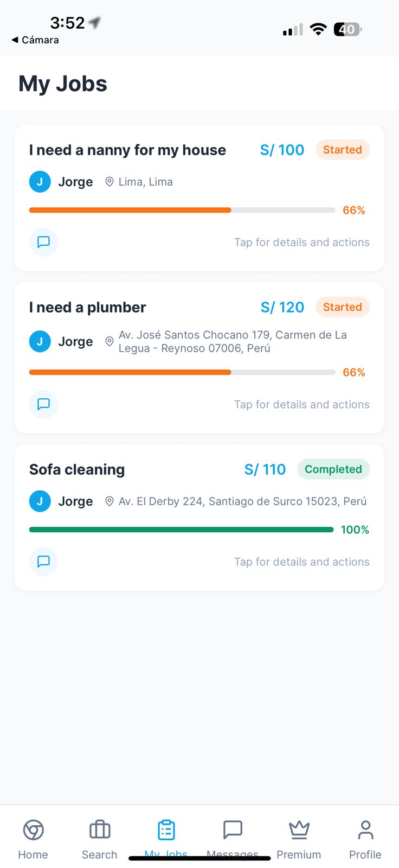This screenshot has width=399, height=868.
Task: Tap the Premium crown icon
Action: pyautogui.click(x=299, y=830)
